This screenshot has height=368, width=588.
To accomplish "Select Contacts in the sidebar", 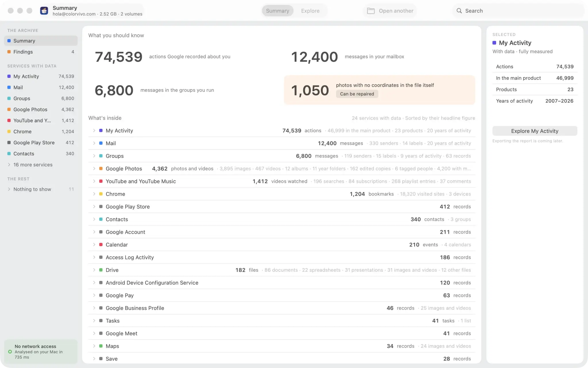I will coord(41,154).
